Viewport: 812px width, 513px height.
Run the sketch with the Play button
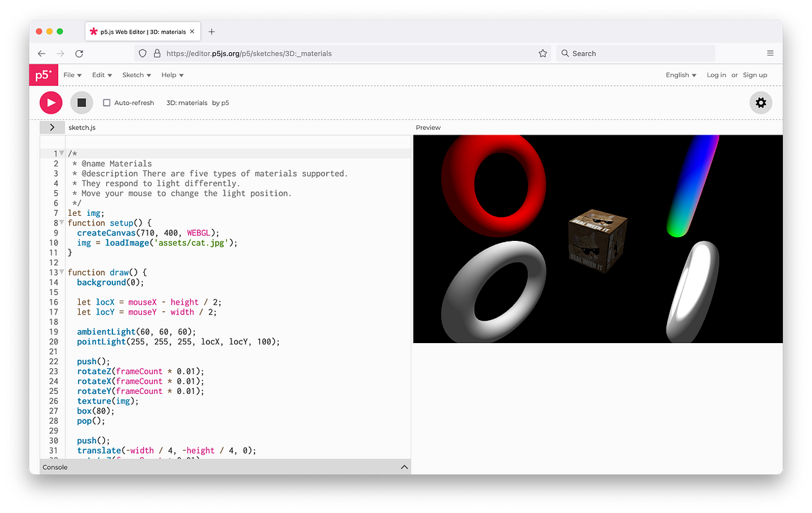[x=51, y=102]
